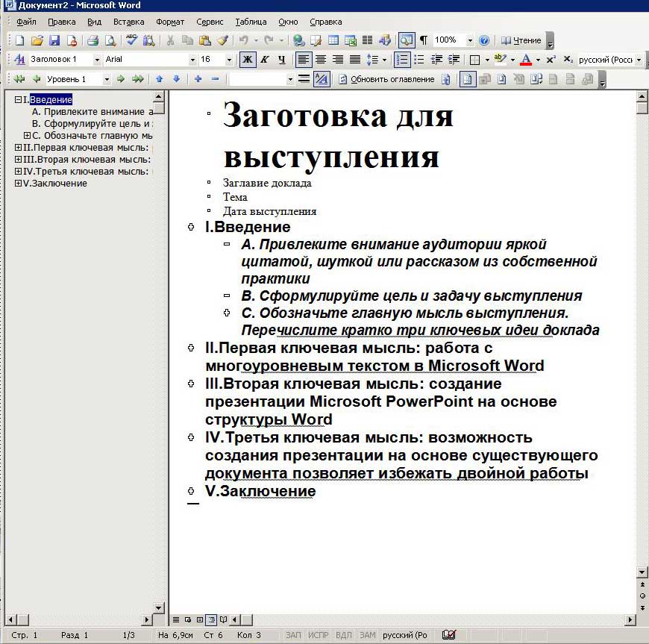Click the Чтение reading mode button
Image resolution: width=649 pixels, height=644 pixels.
pos(523,41)
